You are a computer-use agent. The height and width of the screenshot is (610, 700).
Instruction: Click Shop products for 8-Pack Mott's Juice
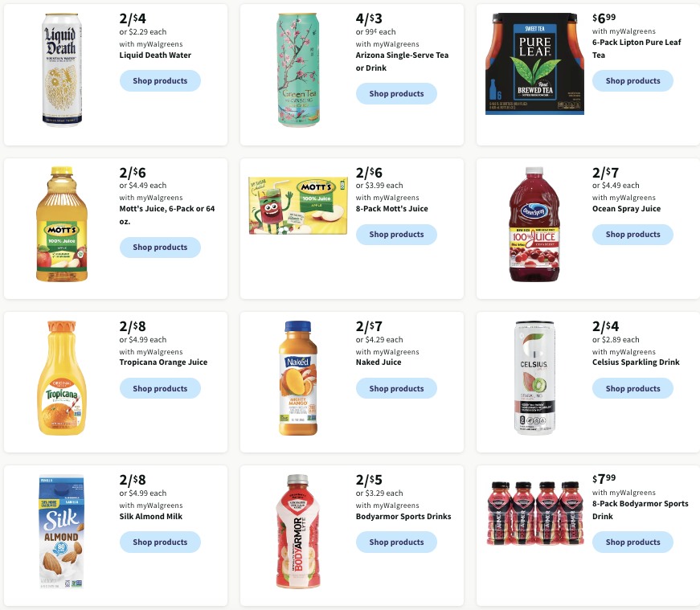coord(396,234)
